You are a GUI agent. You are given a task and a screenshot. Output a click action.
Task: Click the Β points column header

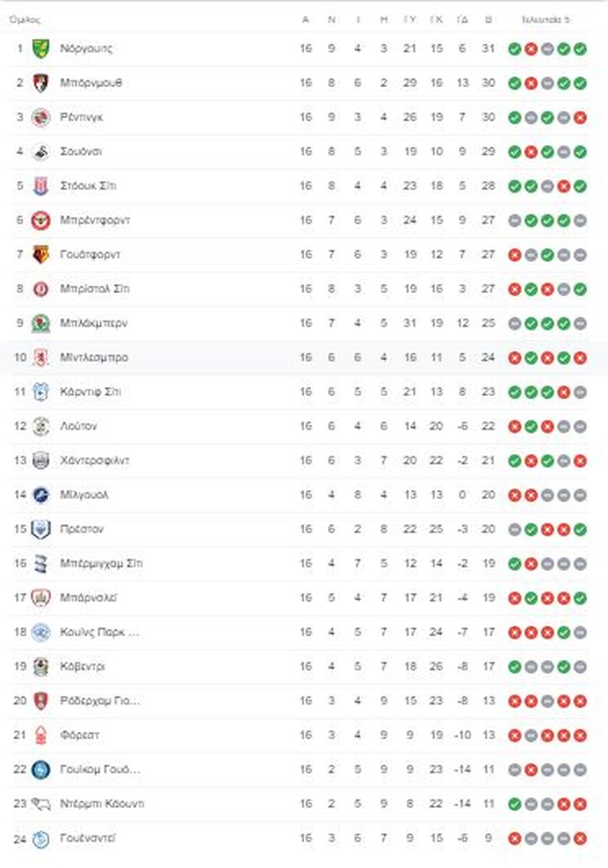(488, 20)
